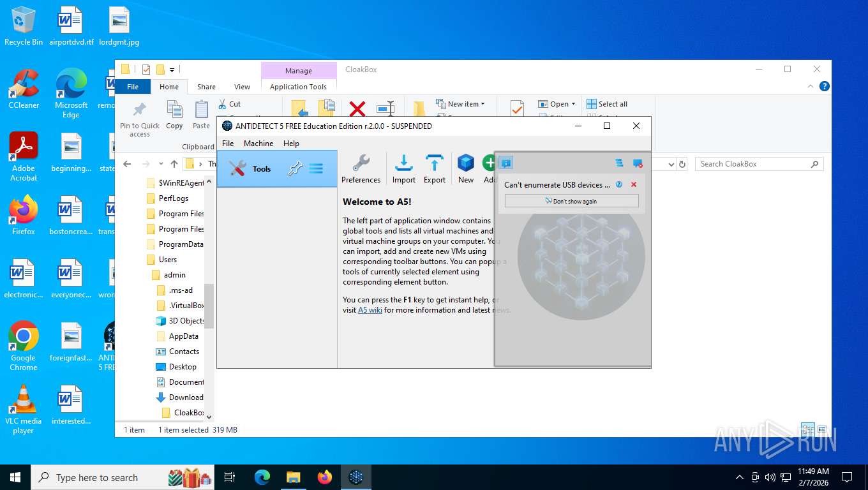This screenshot has width=868, height=490.
Task: Click the taskbar search box
Action: click(x=123, y=477)
